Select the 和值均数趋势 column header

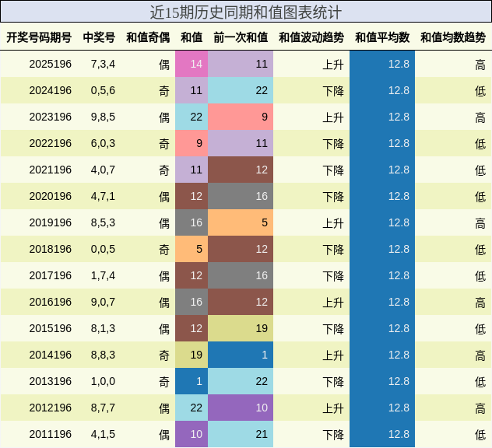pyautogui.click(x=453, y=37)
